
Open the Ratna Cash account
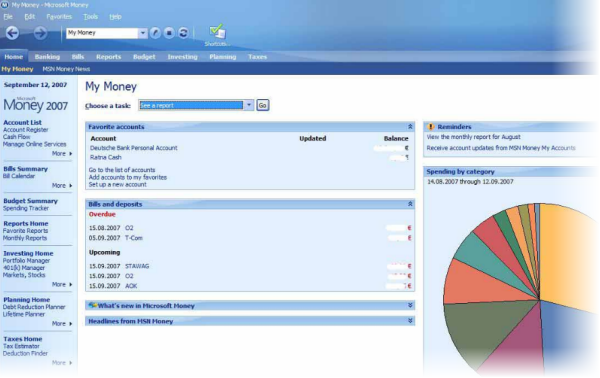106,157
